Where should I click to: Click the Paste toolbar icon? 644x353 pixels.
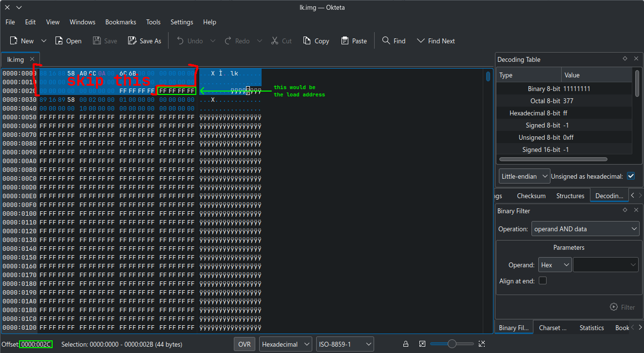point(345,41)
